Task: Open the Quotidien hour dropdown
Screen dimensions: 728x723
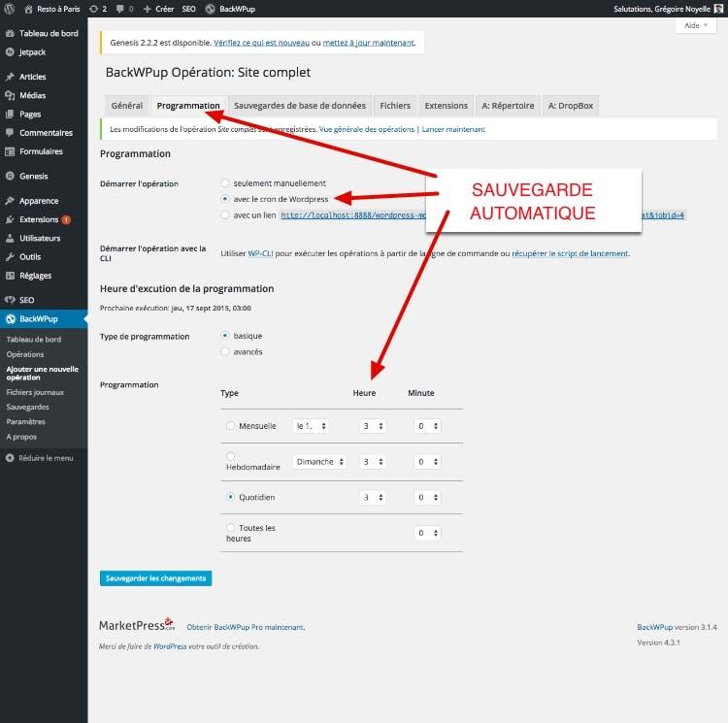Action: coord(373,498)
